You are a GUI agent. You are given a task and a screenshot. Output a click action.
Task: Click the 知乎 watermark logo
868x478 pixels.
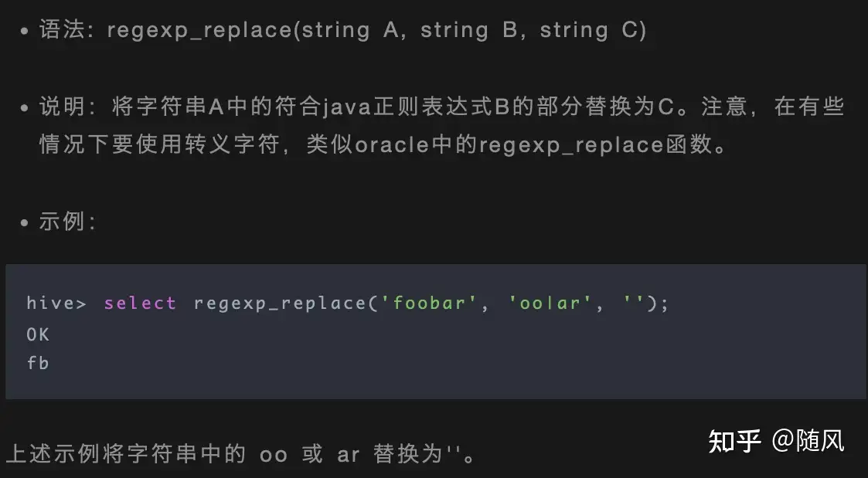click(x=734, y=441)
